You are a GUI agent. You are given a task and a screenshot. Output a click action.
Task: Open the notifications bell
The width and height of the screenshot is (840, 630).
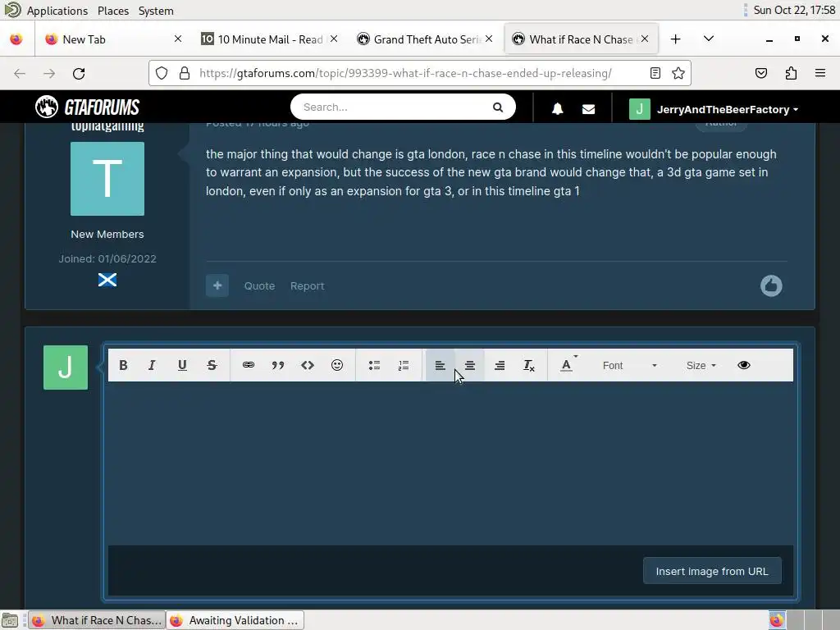point(557,109)
